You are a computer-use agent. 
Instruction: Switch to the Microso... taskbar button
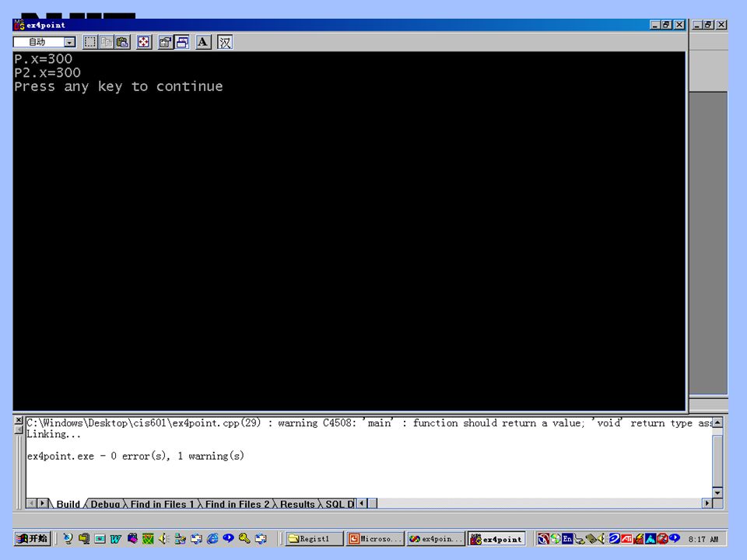click(x=375, y=538)
